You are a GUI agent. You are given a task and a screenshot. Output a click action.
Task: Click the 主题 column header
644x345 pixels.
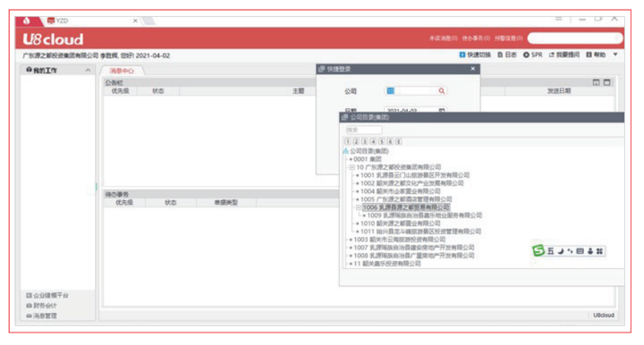298,90
